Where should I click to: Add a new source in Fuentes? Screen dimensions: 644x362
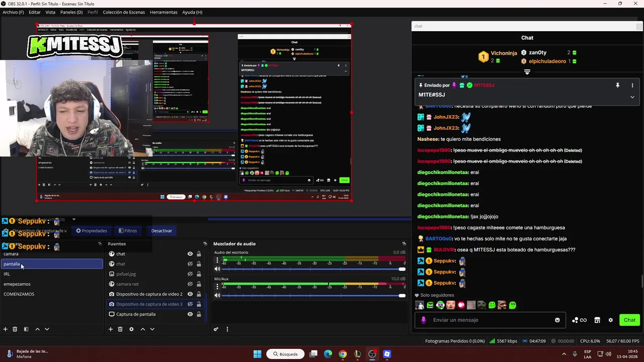coord(111,329)
